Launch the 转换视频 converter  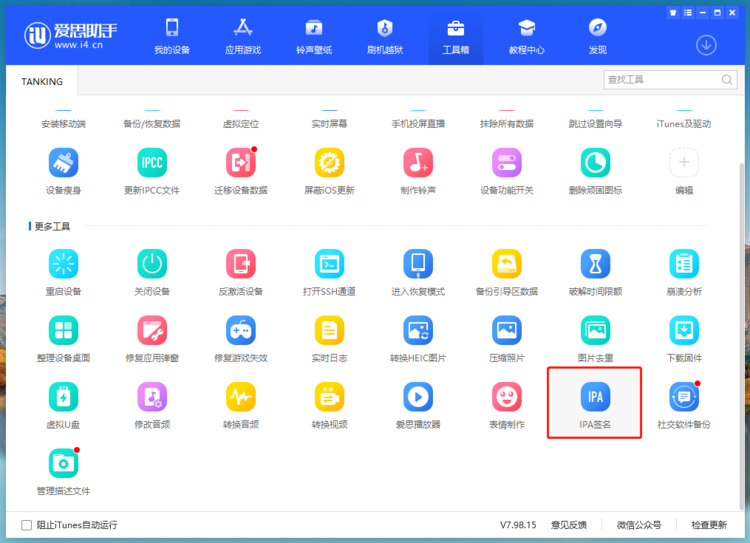tap(329, 397)
